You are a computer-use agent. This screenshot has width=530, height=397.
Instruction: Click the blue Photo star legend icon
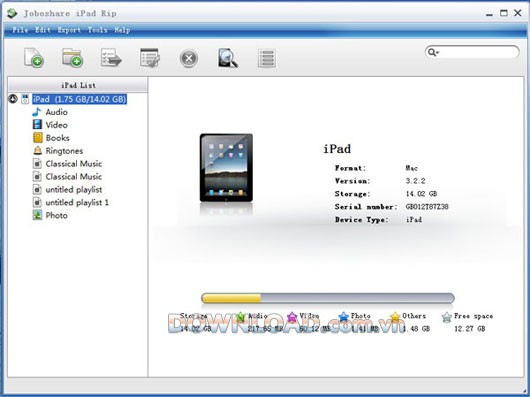pos(343,317)
